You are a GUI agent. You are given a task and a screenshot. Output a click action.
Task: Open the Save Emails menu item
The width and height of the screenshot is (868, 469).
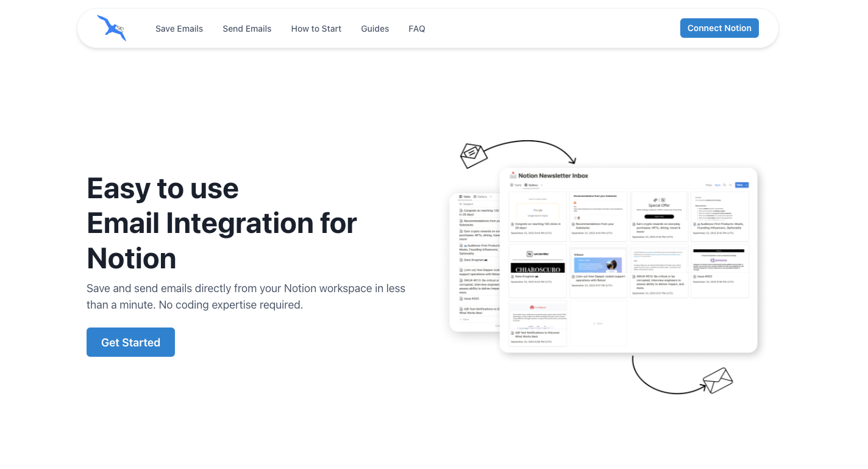coord(179,28)
